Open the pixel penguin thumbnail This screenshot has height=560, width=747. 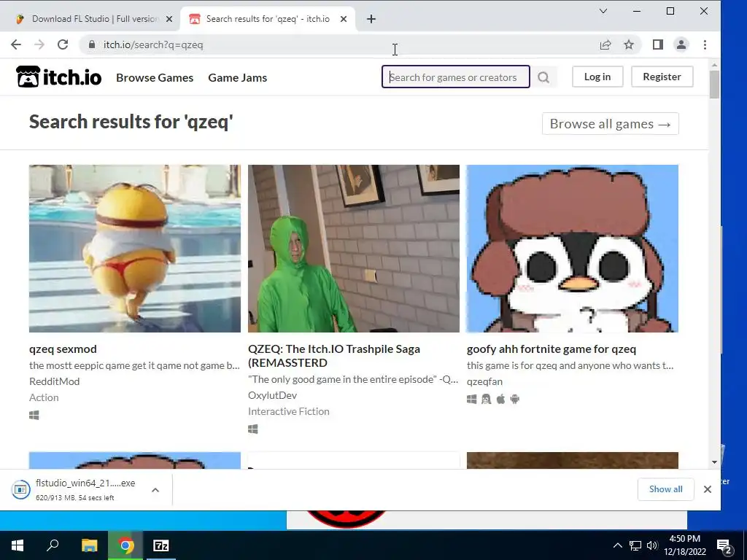[572, 249]
